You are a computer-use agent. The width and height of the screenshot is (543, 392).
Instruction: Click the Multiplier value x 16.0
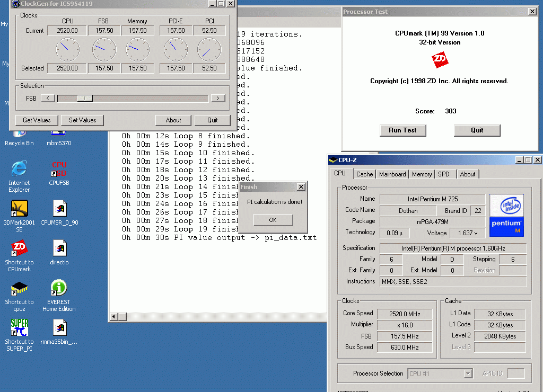[x=405, y=325]
